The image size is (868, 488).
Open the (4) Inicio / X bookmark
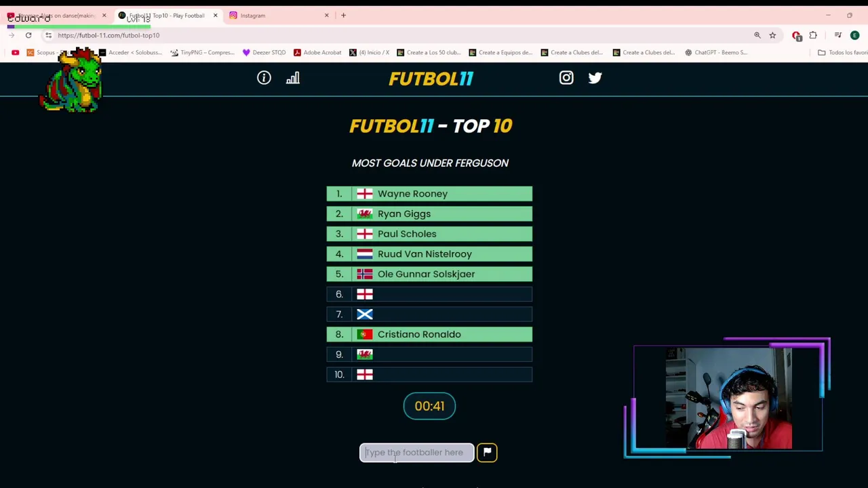point(369,52)
